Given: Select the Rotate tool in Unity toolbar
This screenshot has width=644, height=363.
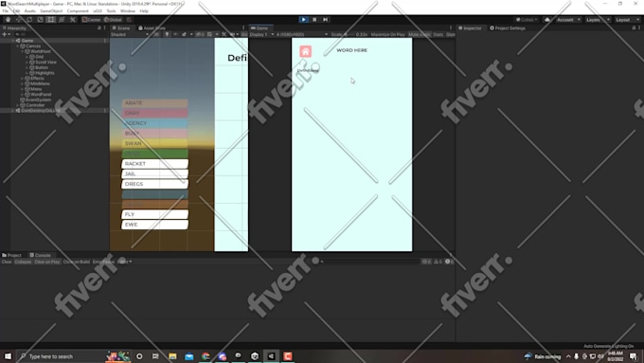Looking at the screenshot, I should (29, 20).
